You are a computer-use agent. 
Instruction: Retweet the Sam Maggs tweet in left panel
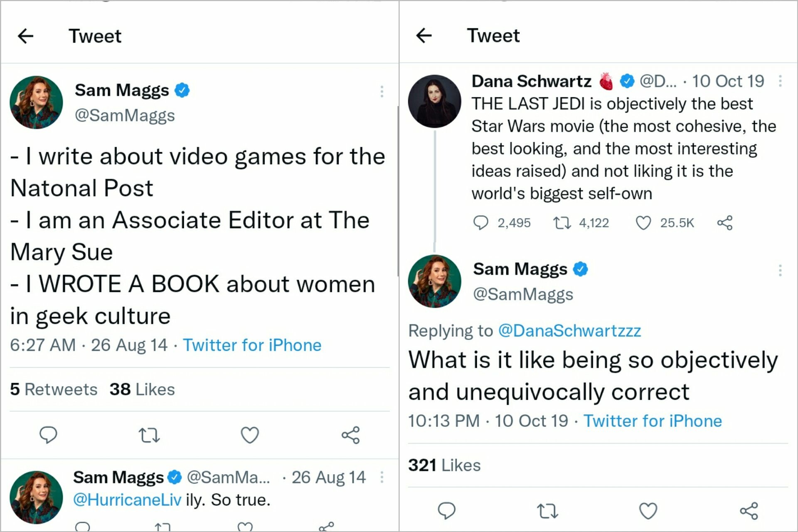(x=149, y=435)
